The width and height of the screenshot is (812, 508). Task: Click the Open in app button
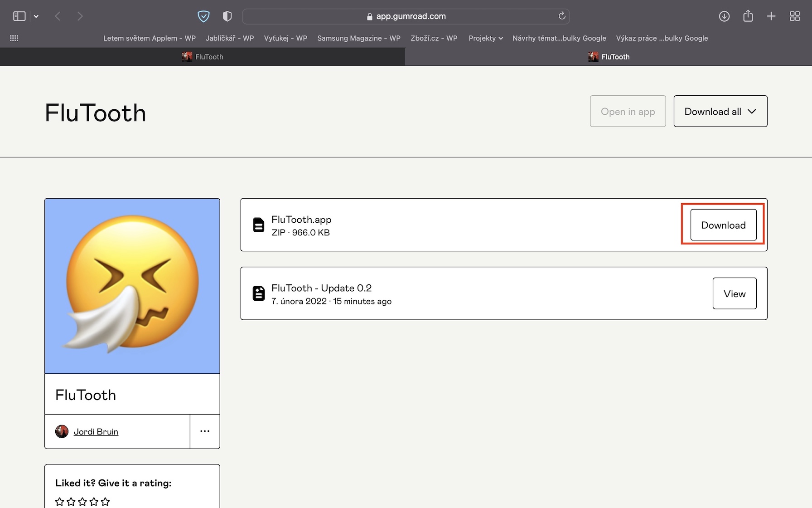628,111
